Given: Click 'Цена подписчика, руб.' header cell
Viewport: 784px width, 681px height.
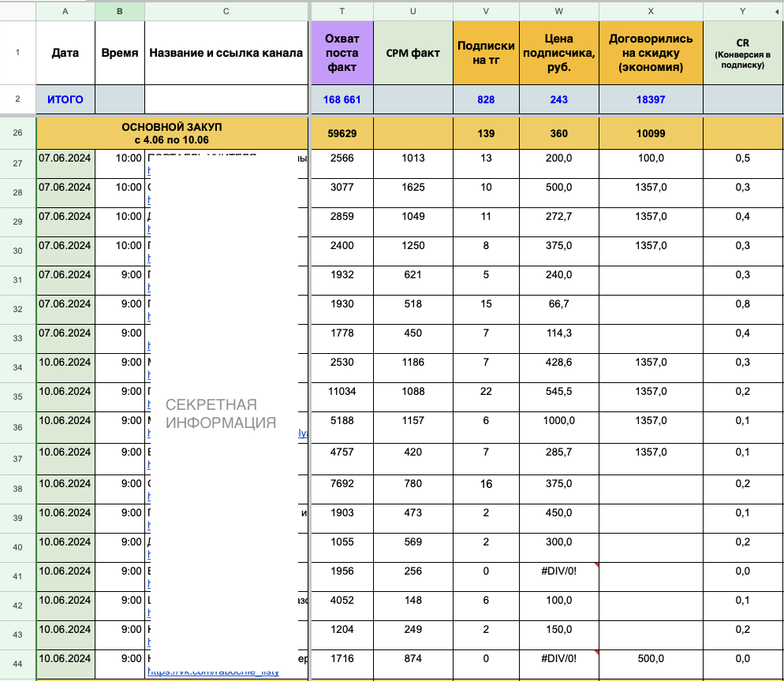Looking at the screenshot, I should pos(559,53).
